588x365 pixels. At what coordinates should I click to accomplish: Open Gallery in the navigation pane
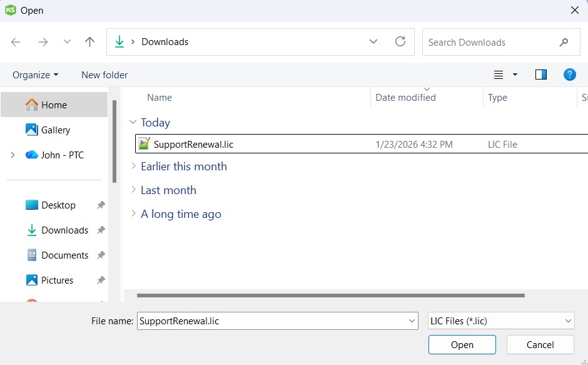(55, 130)
